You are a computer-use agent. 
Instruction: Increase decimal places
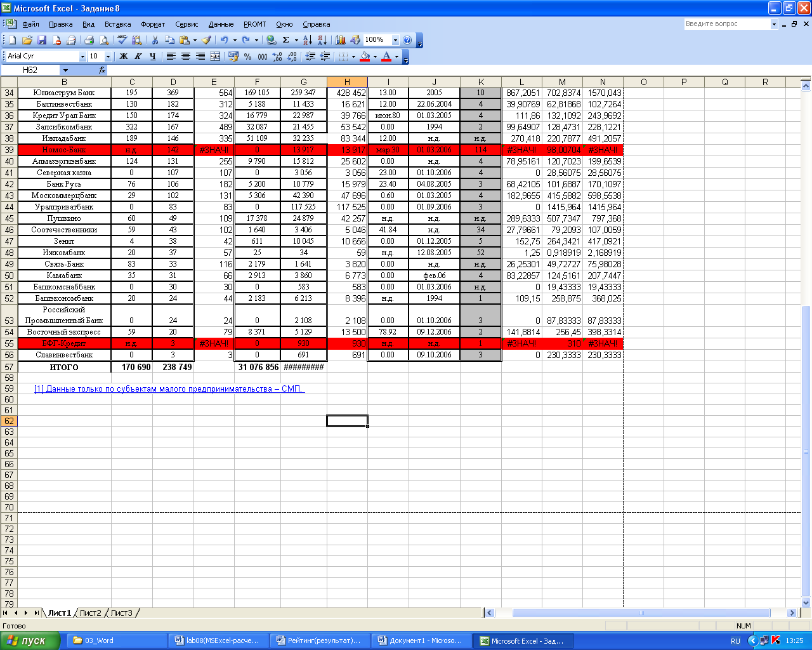277,56
